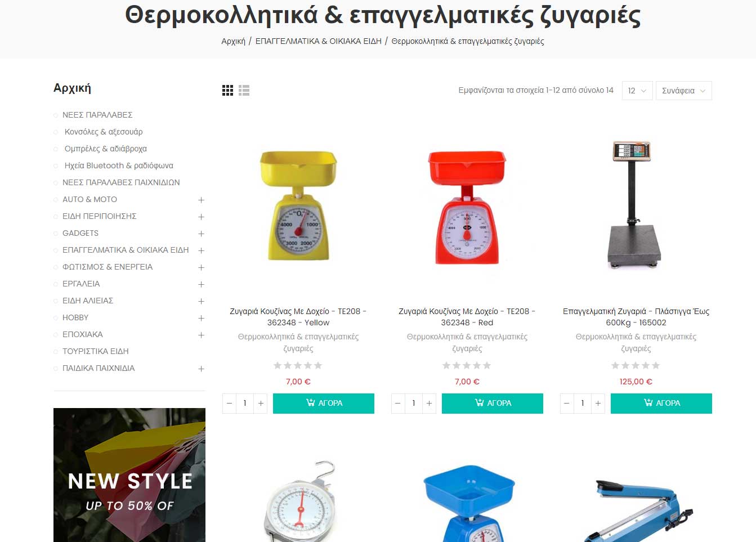
Task: Go to Αρχική breadcrumb link
Action: pos(233,41)
